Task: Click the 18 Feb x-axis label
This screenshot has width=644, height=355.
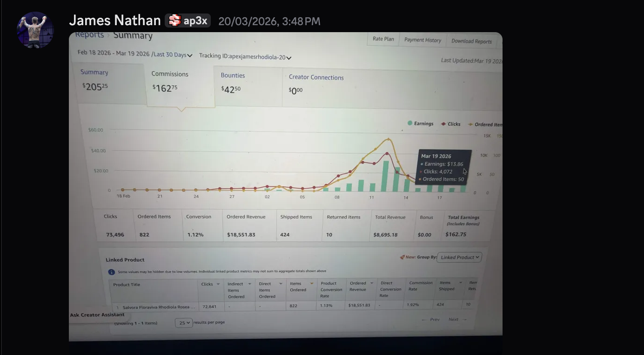Action: [123, 196]
